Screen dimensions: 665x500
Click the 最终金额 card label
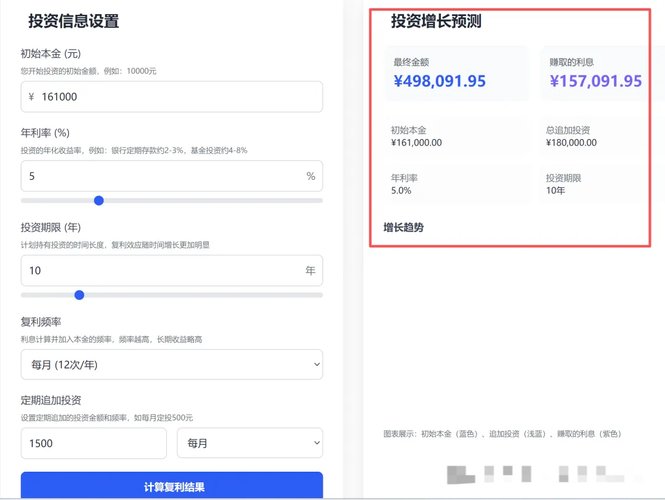click(411, 62)
